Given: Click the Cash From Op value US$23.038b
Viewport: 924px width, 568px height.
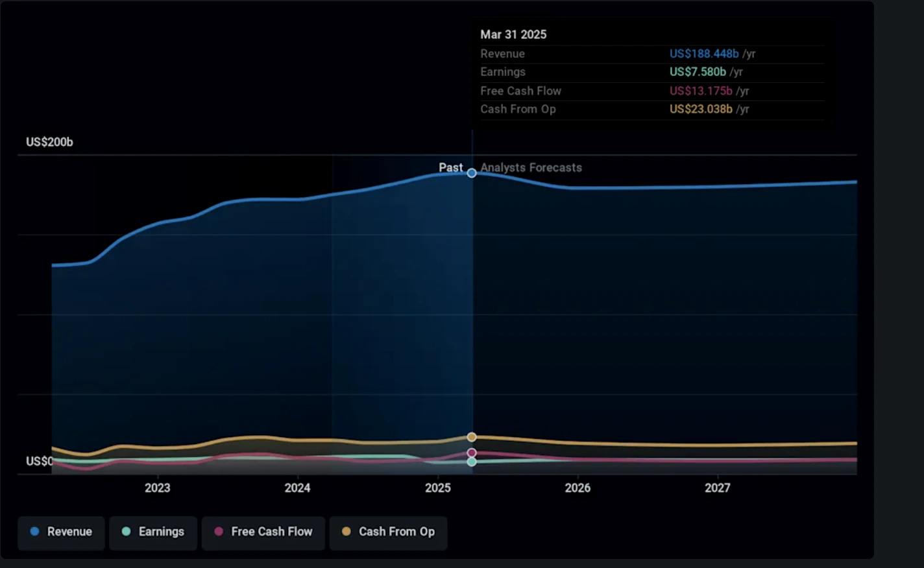Looking at the screenshot, I should point(701,109).
